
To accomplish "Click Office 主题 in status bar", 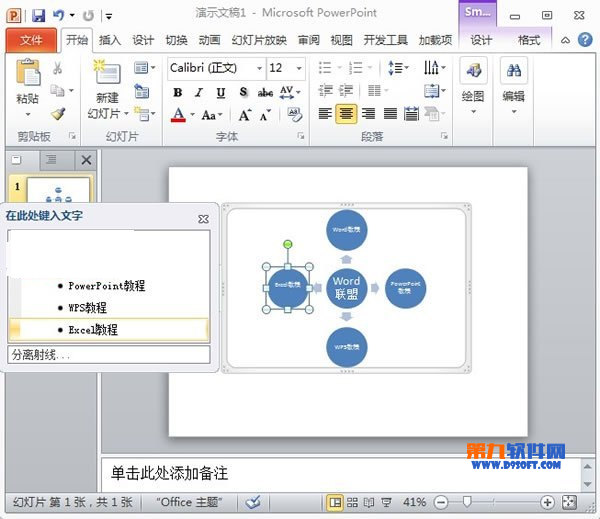I will 189,502.
